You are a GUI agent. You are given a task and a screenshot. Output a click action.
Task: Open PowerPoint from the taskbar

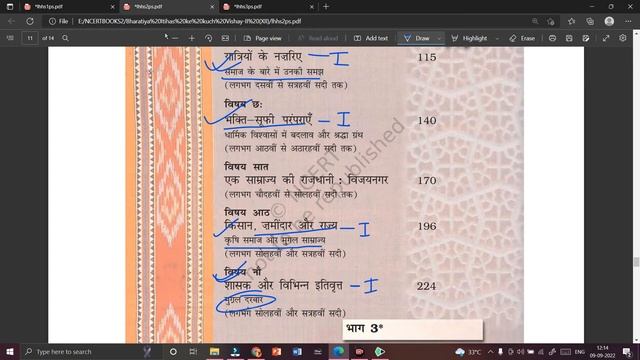[276, 351]
